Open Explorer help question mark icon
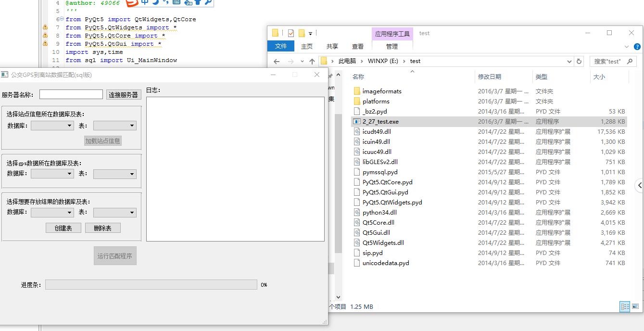Image resolution: width=644 pixels, height=331 pixels. click(637, 47)
